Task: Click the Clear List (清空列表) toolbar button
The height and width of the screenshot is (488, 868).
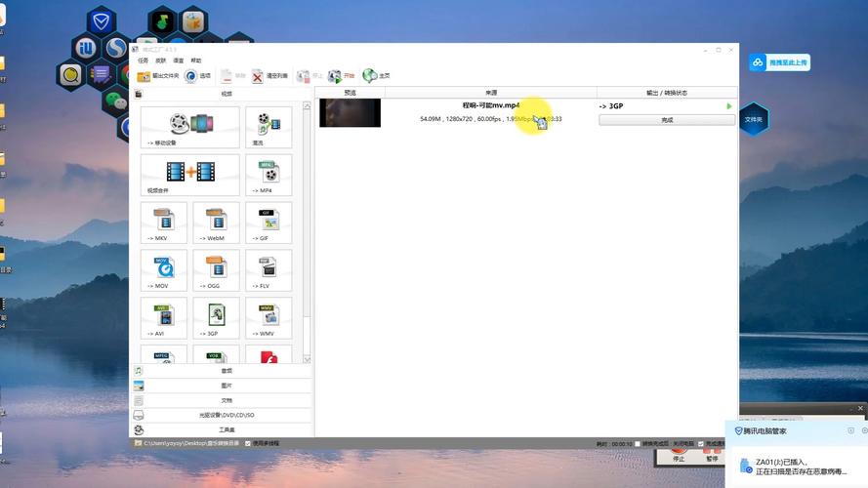Action: tap(269, 76)
